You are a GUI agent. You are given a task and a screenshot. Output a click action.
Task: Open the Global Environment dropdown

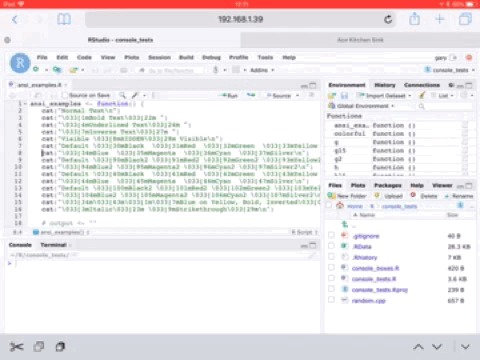pos(361,106)
